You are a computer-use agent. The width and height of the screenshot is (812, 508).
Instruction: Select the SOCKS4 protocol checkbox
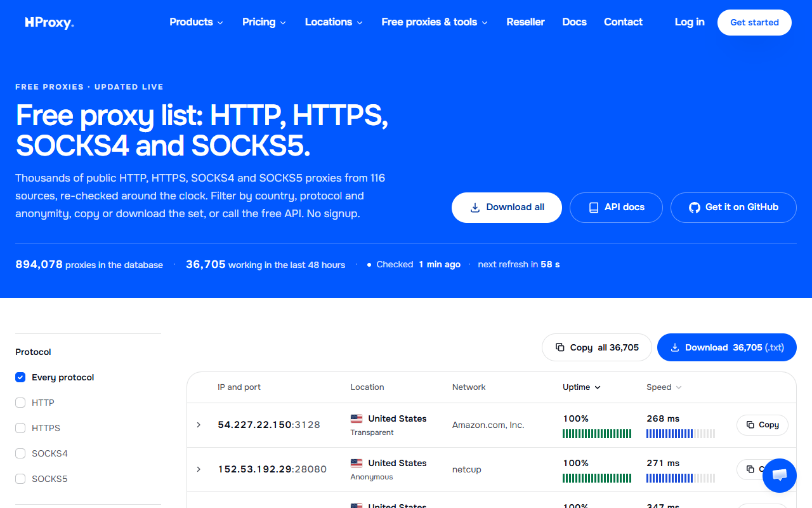click(20, 453)
